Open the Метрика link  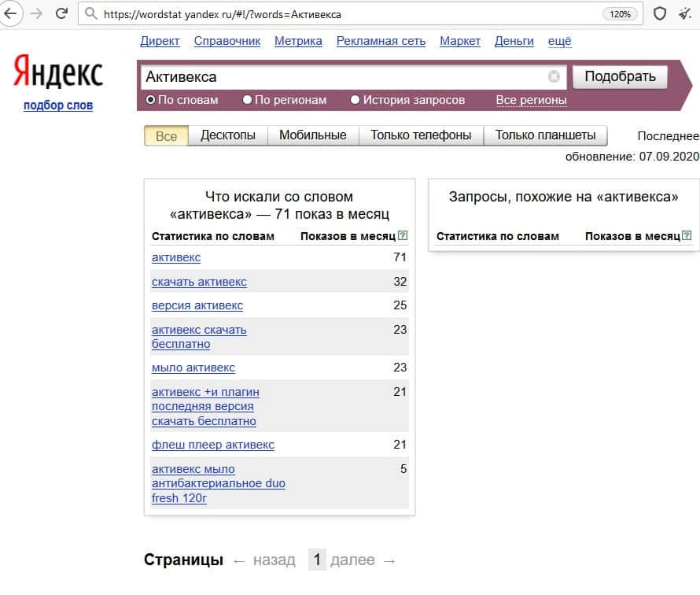298,41
